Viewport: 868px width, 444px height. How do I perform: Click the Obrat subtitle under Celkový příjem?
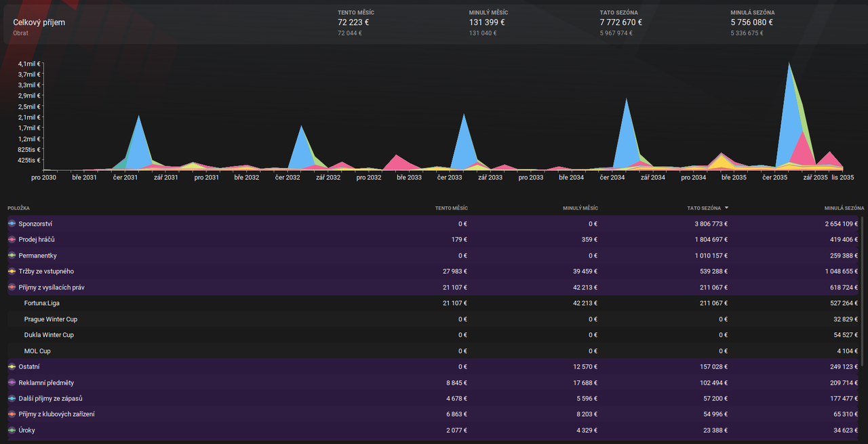[x=21, y=33]
